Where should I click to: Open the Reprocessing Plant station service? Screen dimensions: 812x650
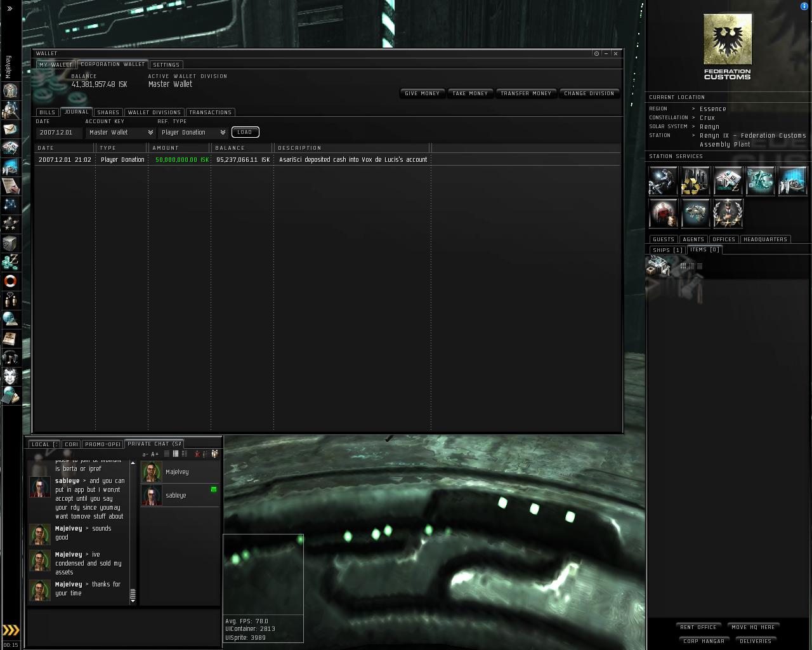pos(695,181)
